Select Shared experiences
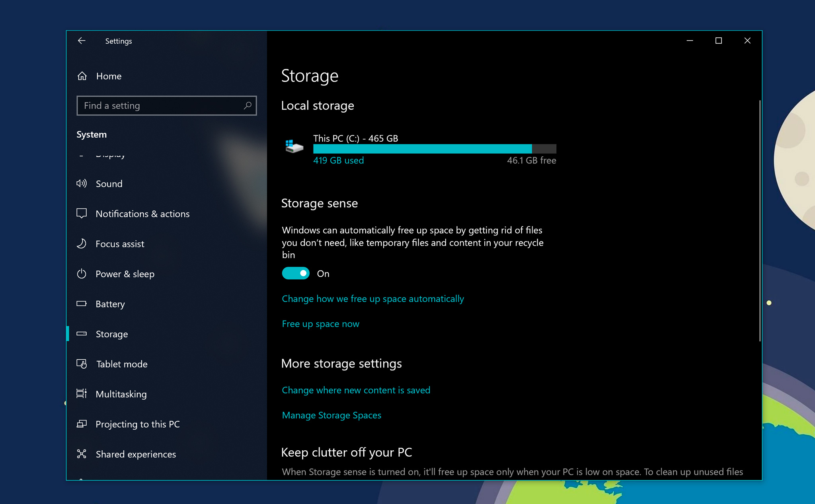815x504 pixels. (x=167, y=454)
